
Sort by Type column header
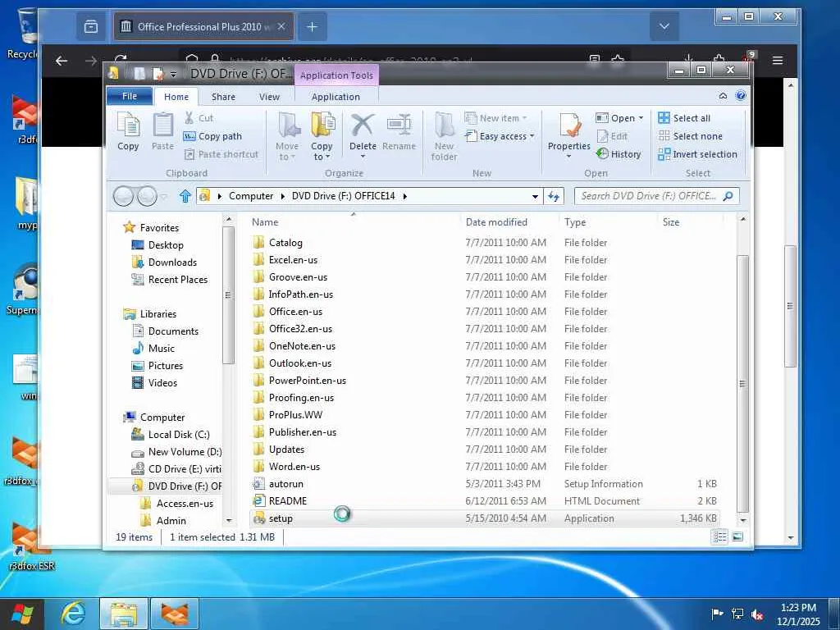(575, 221)
